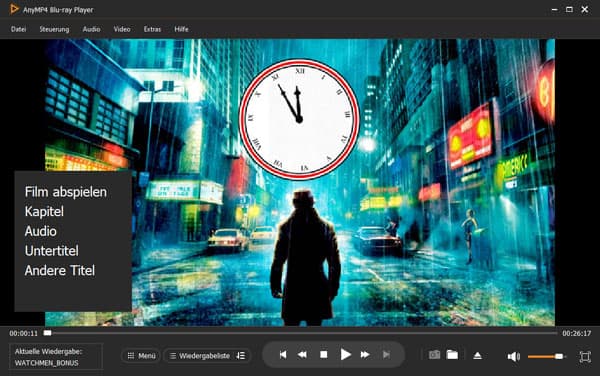Open the Wiedergabeliste panel
Screen dimensions: 600x376
200,356
